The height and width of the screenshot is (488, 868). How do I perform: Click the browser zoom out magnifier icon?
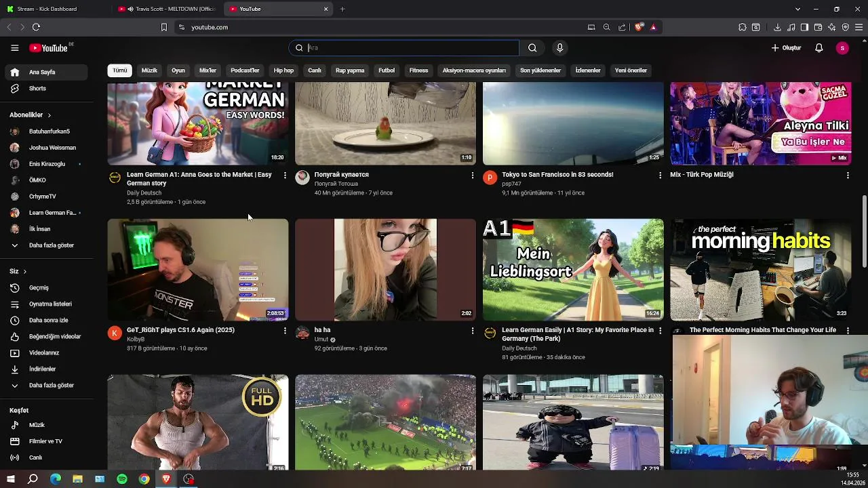606,27
